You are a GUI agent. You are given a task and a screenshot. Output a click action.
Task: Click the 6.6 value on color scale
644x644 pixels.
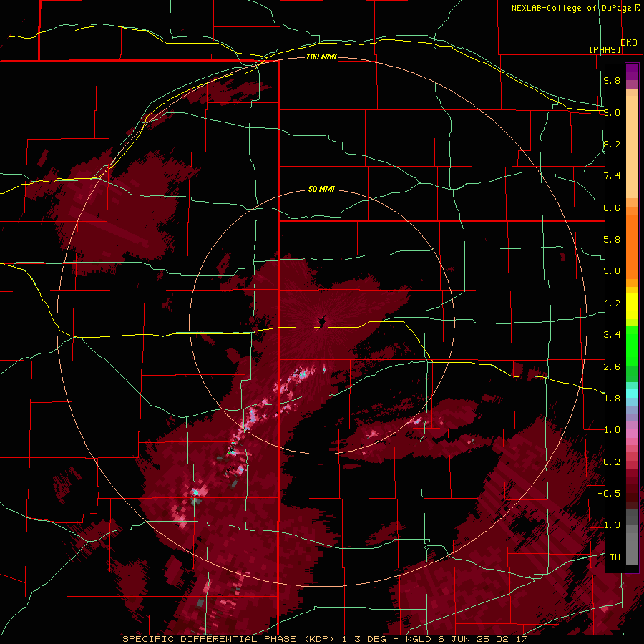pyautogui.click(x=612, y=208)
